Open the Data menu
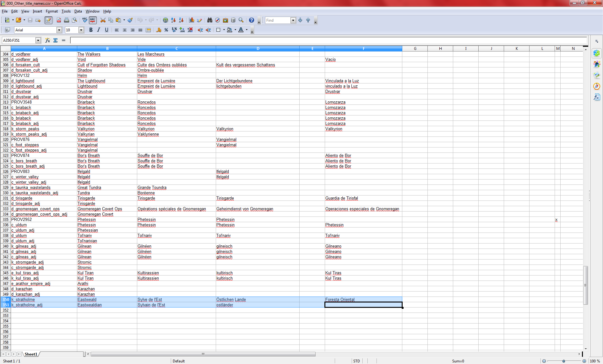Viewport: 603px width, 364px height. click(78, 11)
